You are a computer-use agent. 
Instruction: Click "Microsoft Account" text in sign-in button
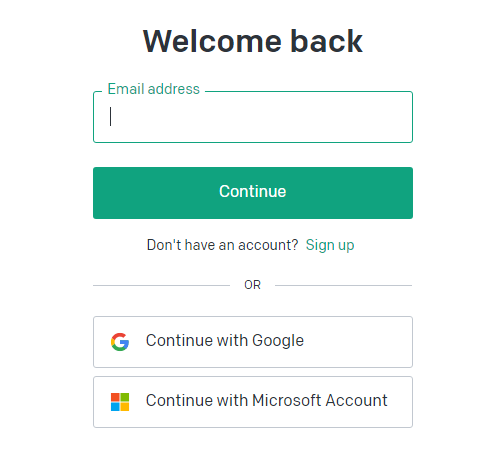coord(320,400)
